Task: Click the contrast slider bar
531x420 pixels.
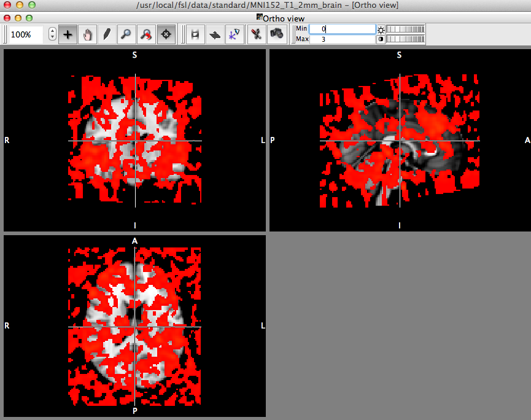Action: pos(405,39)
